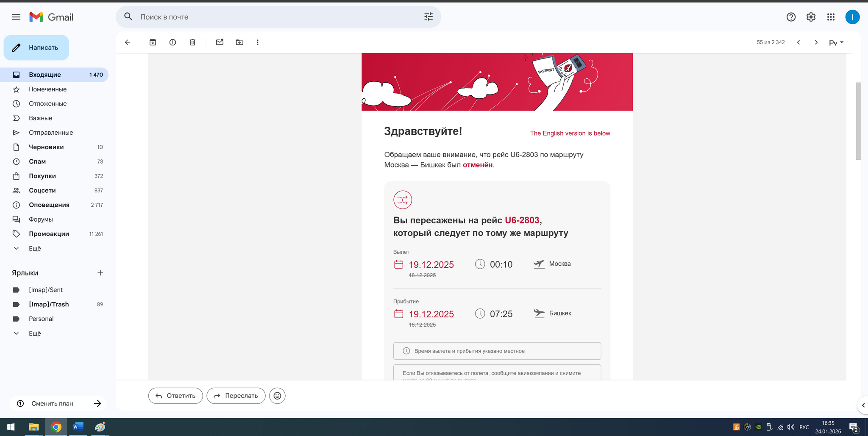
Task: Delete the open email
Action: 192,42
